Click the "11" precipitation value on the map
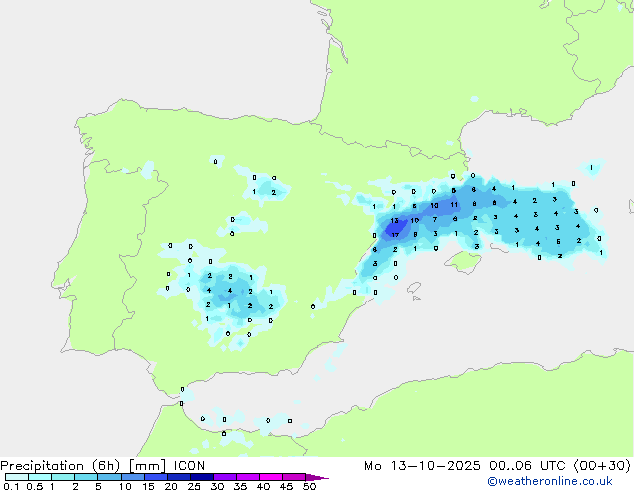The width and height of the screenshot is (634, 490). click(x=454, y=205)
